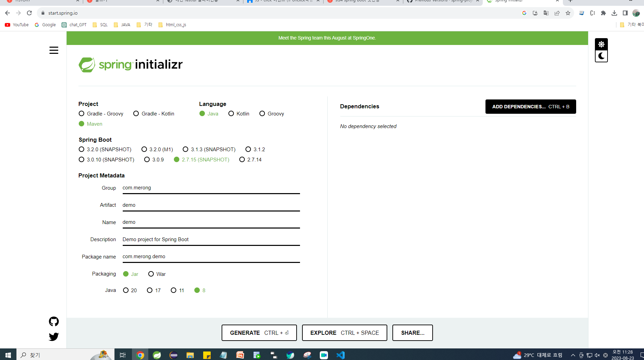Click the share page icon
This screenshot has width=644, height=360.
click(557, 13)
